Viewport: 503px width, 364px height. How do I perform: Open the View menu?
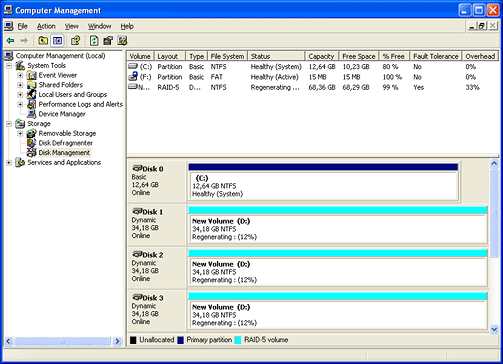tap(71, 26)
